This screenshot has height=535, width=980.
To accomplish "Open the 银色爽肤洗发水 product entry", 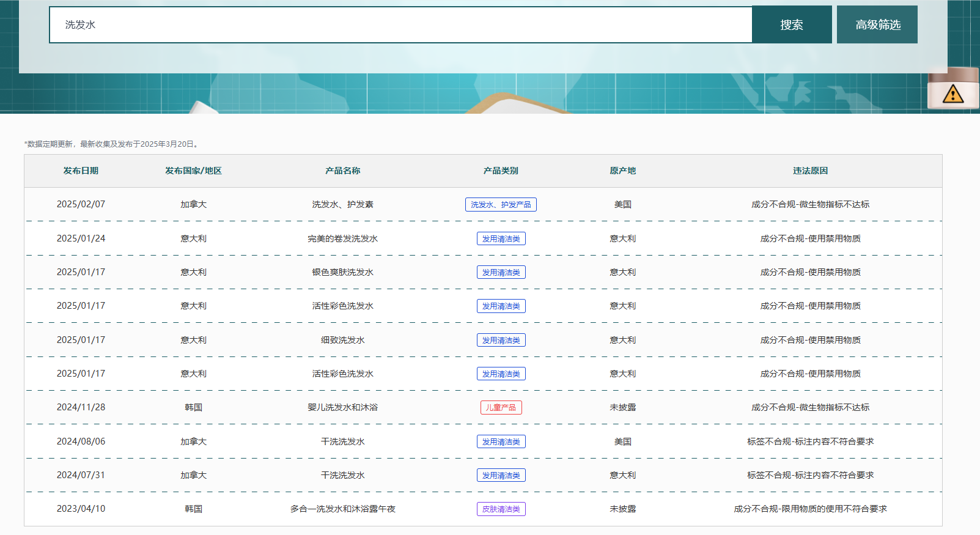I will pos(342,273).
